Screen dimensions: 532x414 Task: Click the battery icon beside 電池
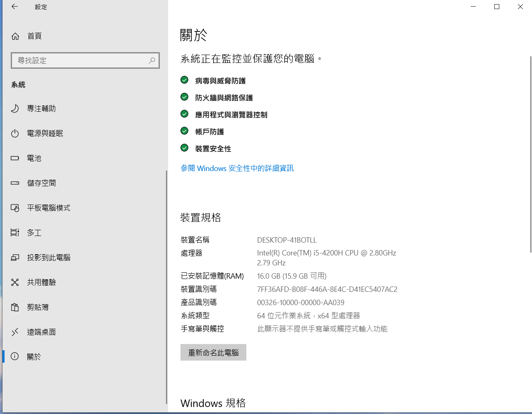tap(15, 158)
